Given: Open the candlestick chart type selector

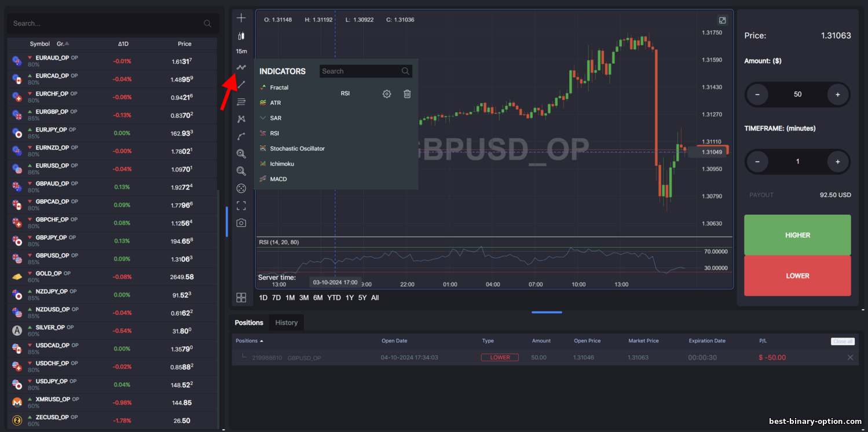Looking at the screenshot, I should (241, 35).
